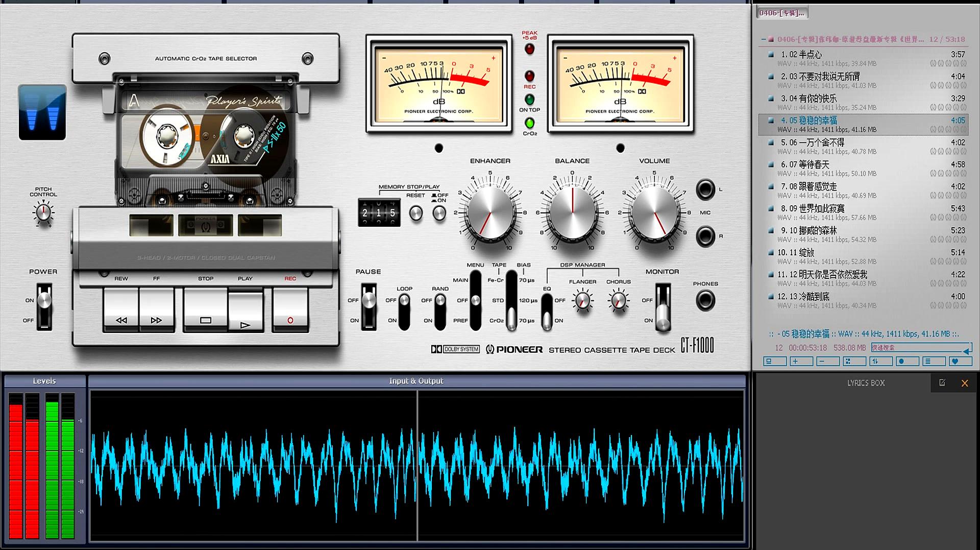This screenshot has height=550, width=980.
Task: Click the playlist remove (−) button
Action: (828, 362)
